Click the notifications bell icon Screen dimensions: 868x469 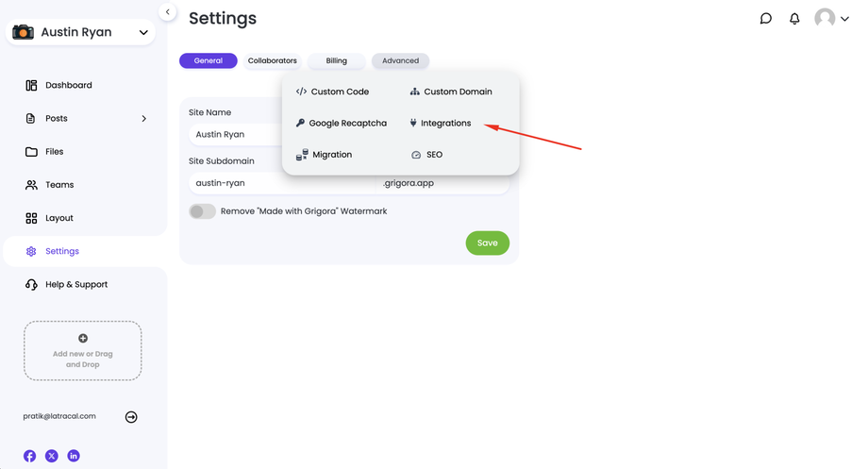(x=794, y=19)
